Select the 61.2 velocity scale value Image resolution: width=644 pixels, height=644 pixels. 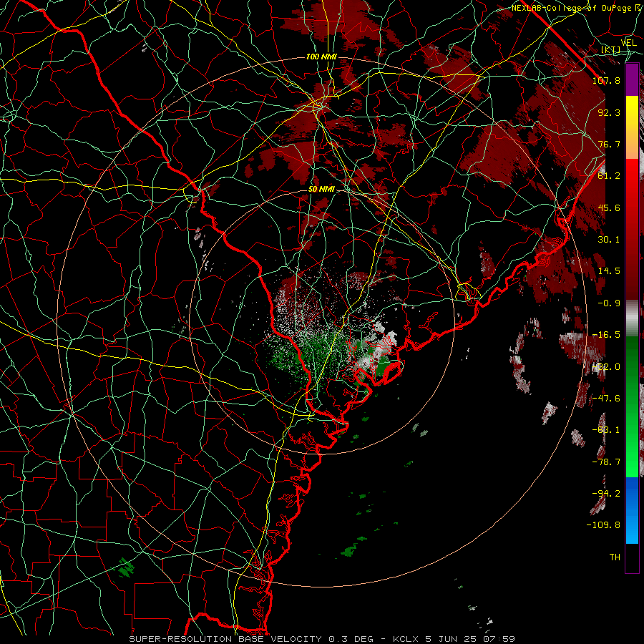(x=609, y=176)
